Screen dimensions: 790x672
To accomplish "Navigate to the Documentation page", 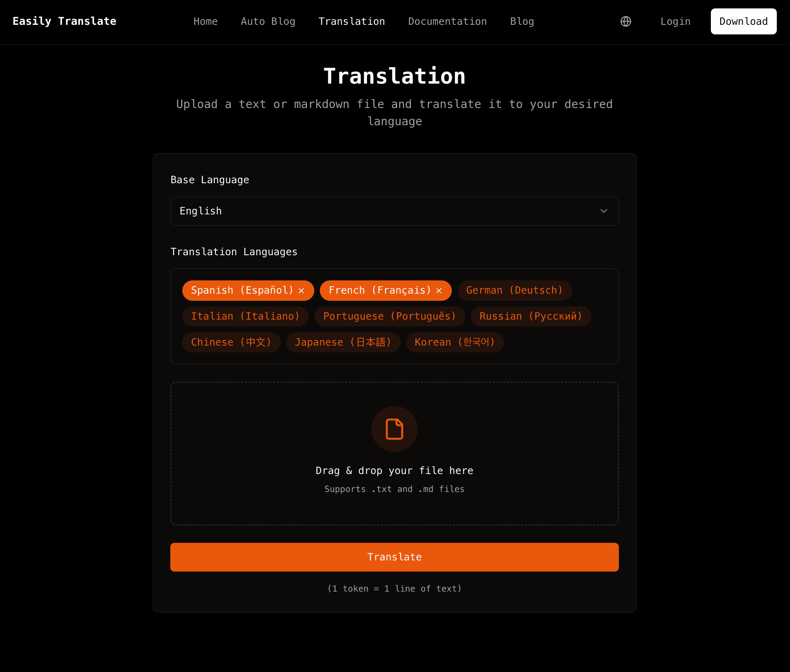I will (x=447, y=21).
